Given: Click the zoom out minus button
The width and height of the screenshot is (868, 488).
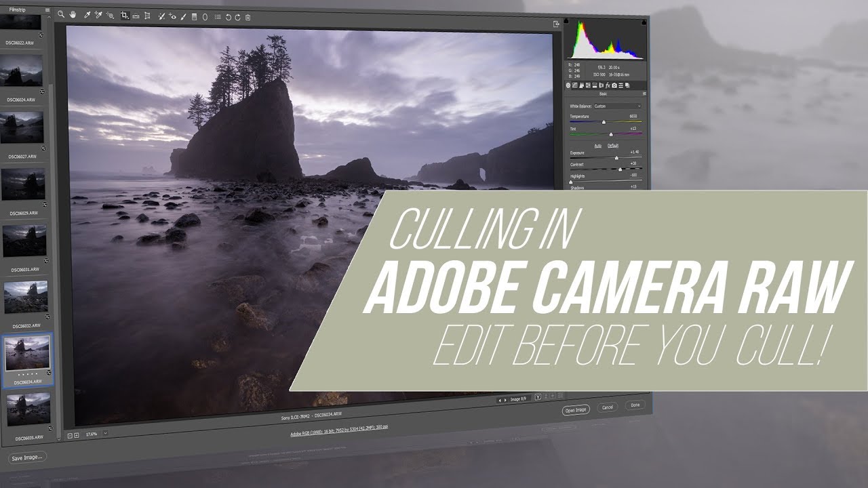Looking at the screenshot, I should click(70, 435).
